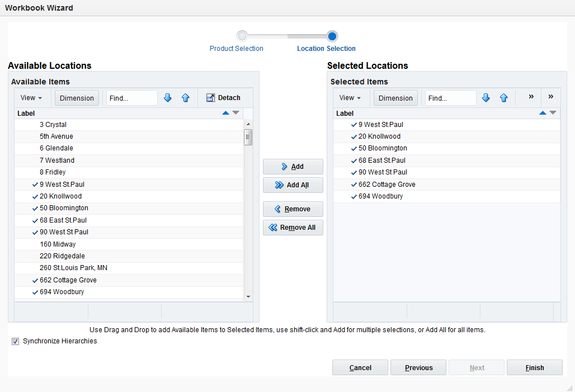Click the Remove button

(x=293, y=209)
